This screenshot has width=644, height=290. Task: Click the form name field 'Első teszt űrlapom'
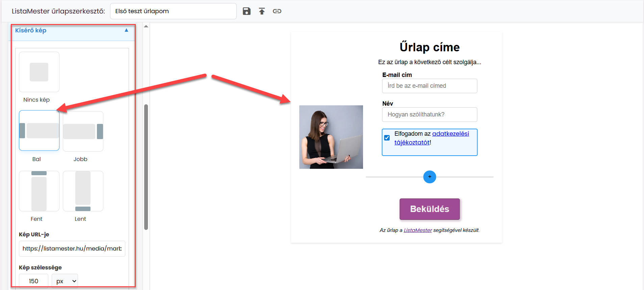(x=173, y=11)
